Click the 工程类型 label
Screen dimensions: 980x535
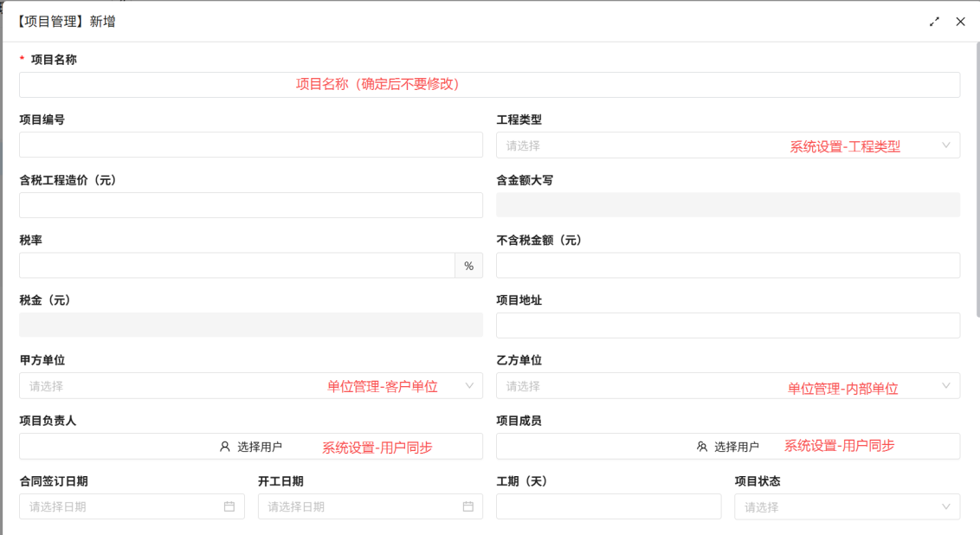tap(519, 119)
